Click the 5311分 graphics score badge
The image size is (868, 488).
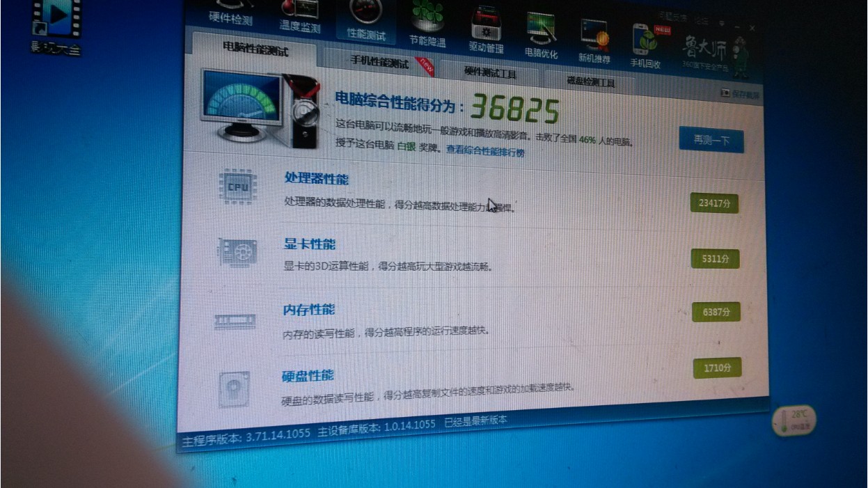coord(715,258)
